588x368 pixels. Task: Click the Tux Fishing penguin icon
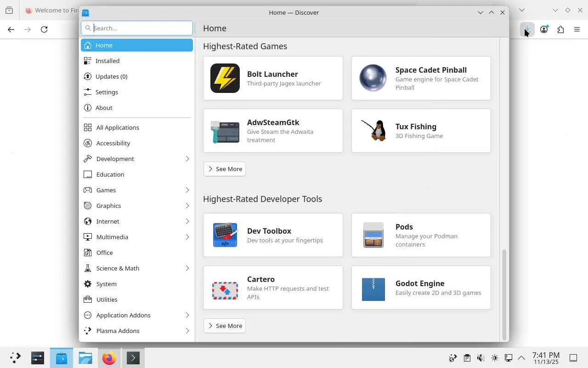(373, 131)
